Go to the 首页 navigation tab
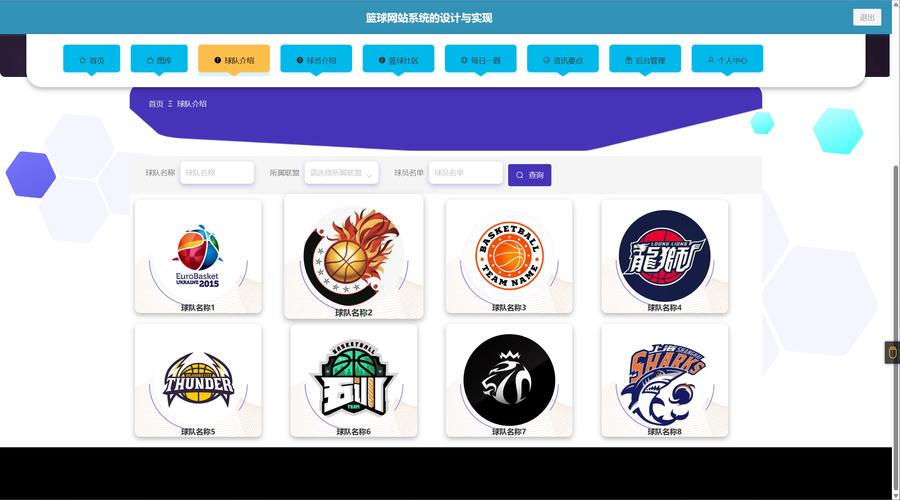900x500 pixels. (x=91, y=59)
